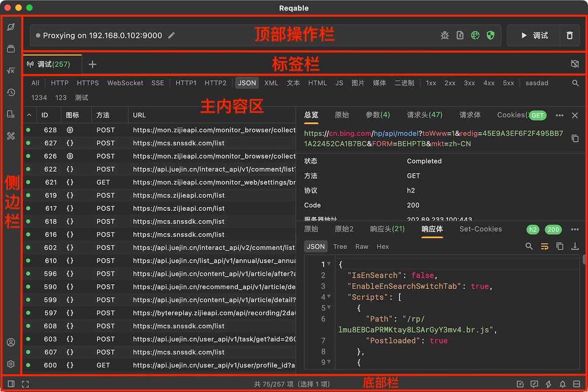Click the cn.bing.com request URL
588x392 pixels.
click(x=433, y=138)
